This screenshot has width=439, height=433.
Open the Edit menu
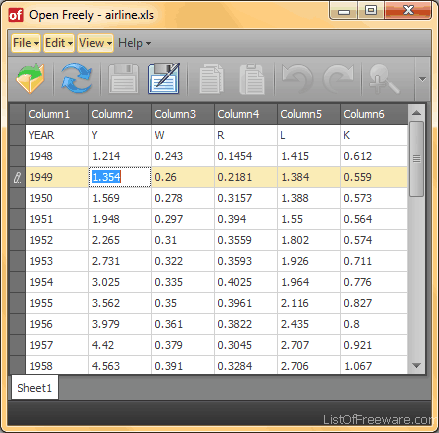59,43
